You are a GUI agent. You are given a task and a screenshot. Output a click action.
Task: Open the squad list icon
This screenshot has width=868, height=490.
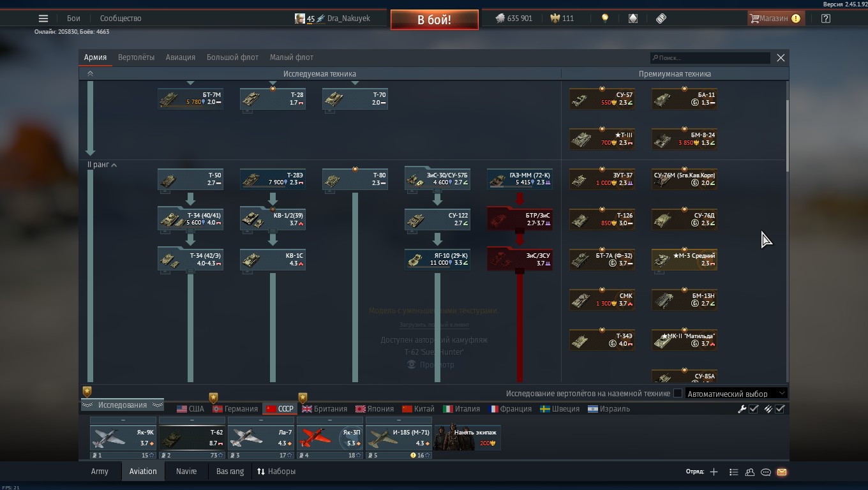(733, 472)
